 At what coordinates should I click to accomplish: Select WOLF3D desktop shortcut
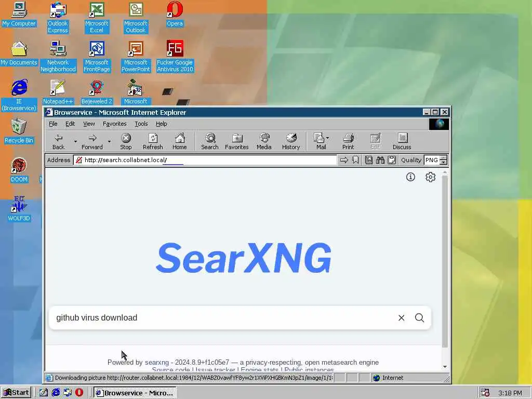(19, 209)
